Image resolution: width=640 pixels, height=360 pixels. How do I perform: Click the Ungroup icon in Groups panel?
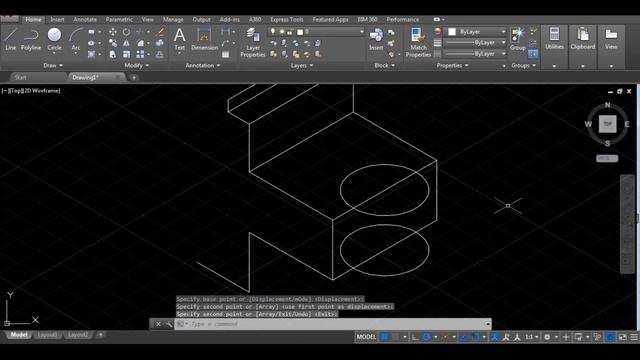click(x=533, y=31)
